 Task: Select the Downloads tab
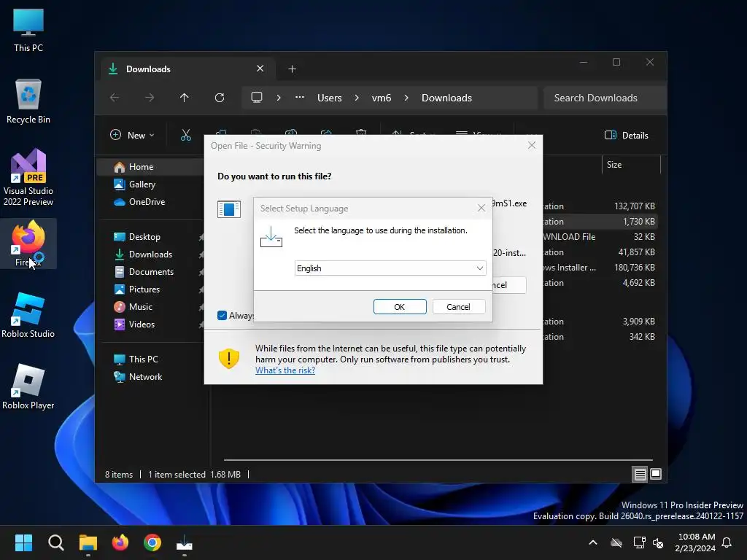188,69
